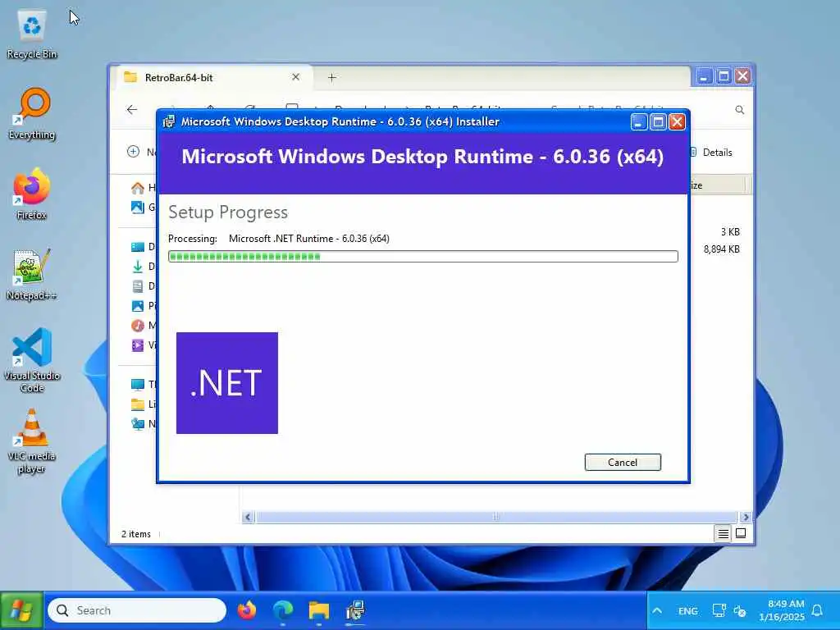Screen dimensions: 840x630
Task: Open File Explorer from the taskbar
Action: (x=319, y=610)
